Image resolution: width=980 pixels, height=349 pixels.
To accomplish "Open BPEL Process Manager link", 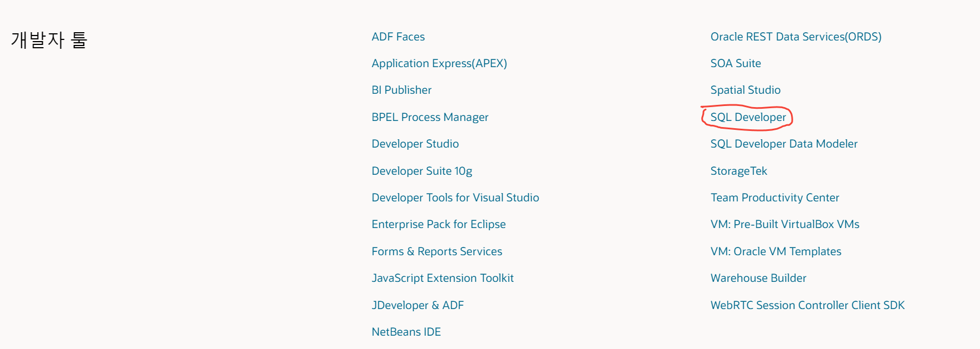I will 430,117.
